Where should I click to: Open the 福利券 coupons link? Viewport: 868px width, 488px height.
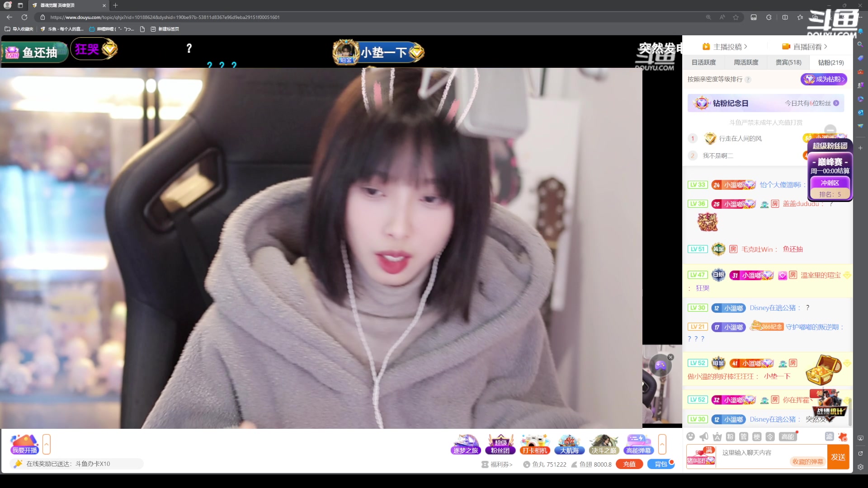click(497, 464)
